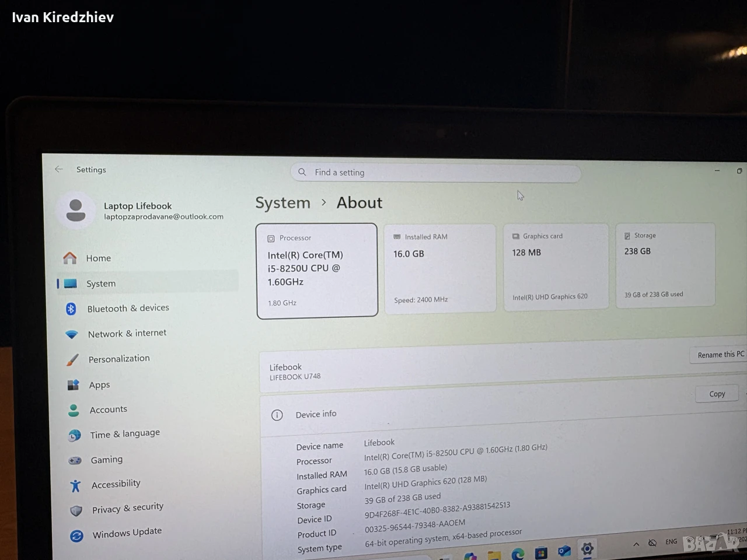Screen dimensions: 747x560
Task: Type in the Find a setting box
Action: tap(435, 173)
